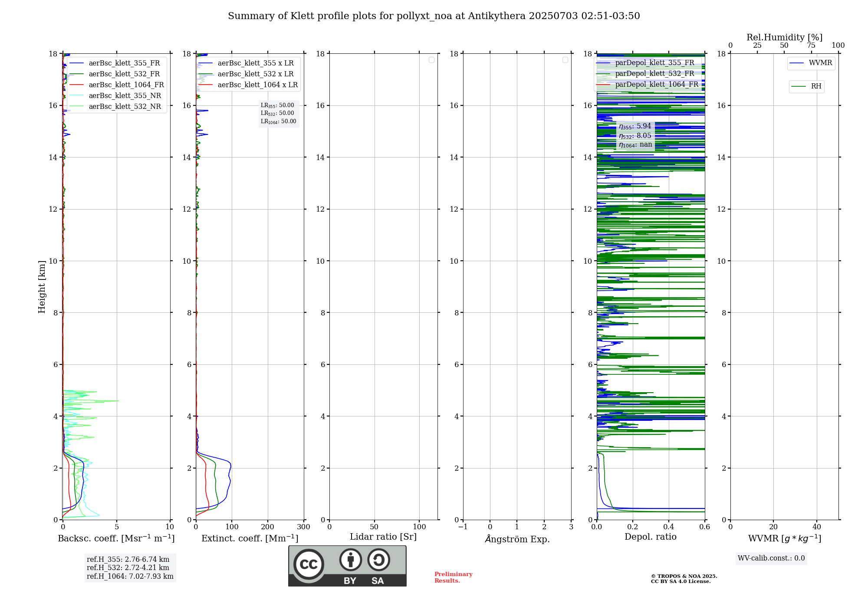Click the TROPOS & NOA 2025 copyright text
The width and height of the screenshot is (868, 590).
(x=684, y=576)
